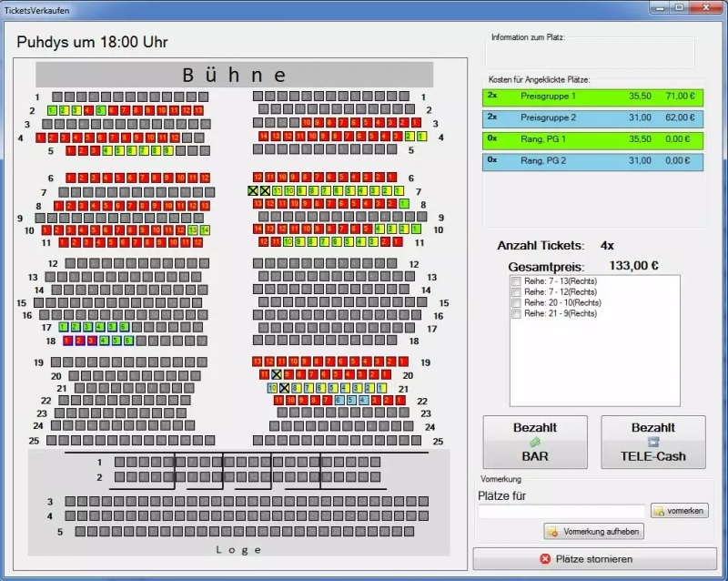Focus the Plätze für reservation text field

pyautogui.click(x=561, y=511)
